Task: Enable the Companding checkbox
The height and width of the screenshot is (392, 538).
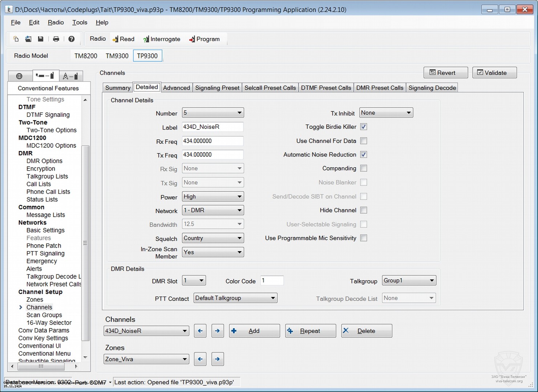Action: click(x=364, y=168)
